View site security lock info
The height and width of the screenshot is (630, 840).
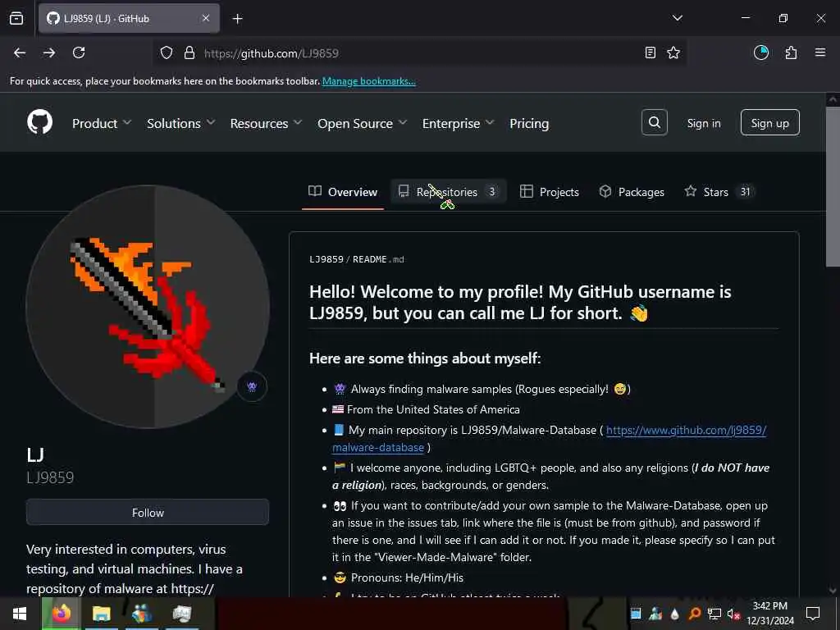point(189,53)
